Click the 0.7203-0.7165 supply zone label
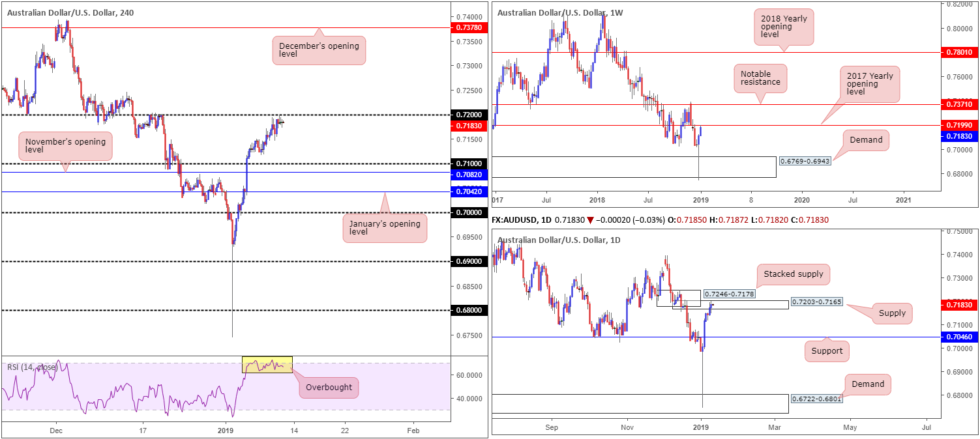The width and height of the screenshot is (980, 439). 816,302
